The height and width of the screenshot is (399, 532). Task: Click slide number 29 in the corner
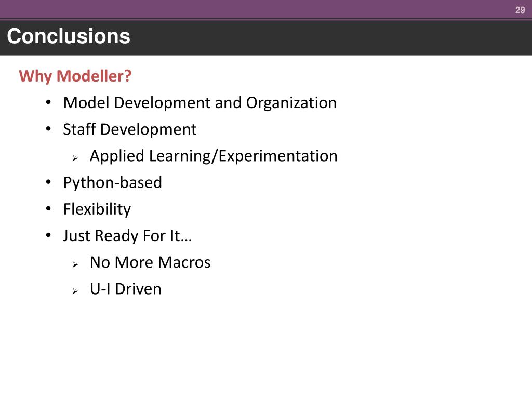click(520, 10)
